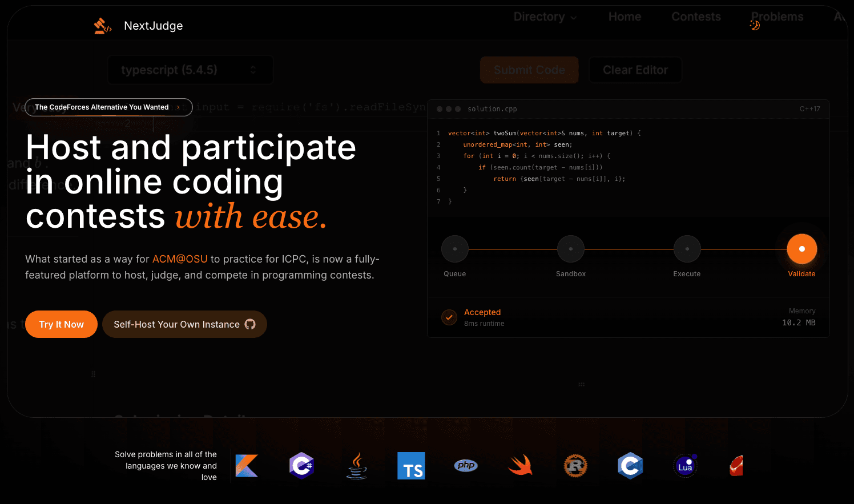Open the Problems page
The height and width of the screenshot is (504, 854).
point(777,17)
